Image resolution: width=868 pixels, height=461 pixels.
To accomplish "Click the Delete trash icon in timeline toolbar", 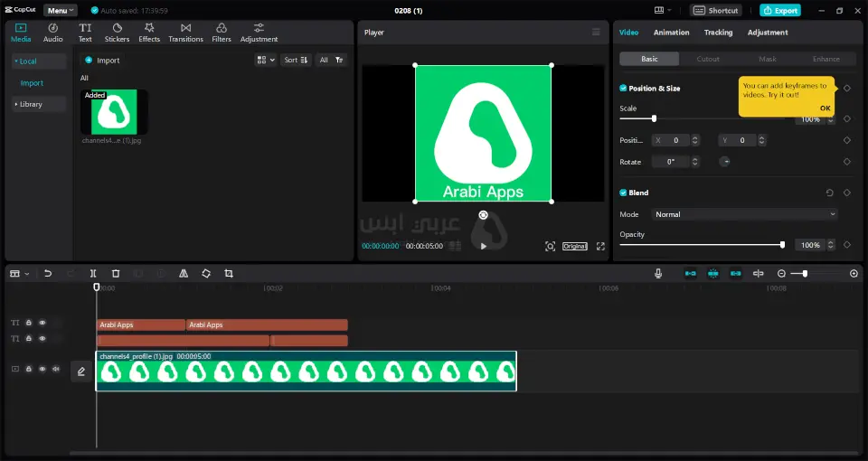I will coord(116,273).
